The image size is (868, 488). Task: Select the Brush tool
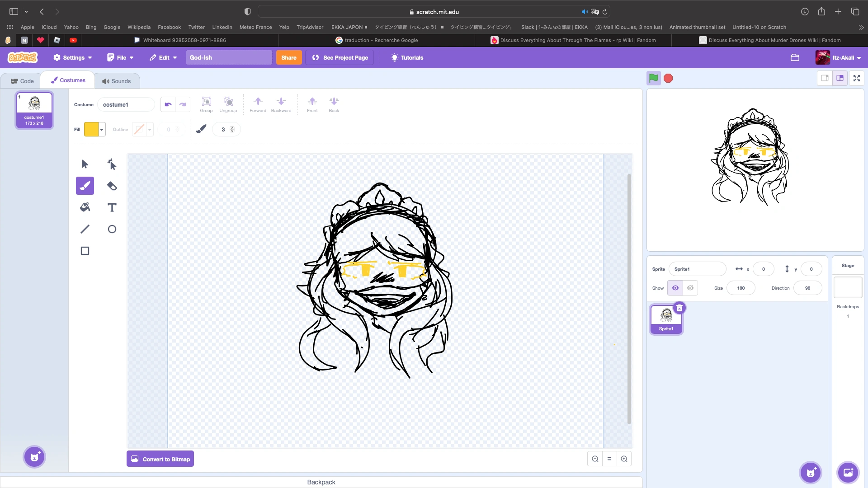tap(85, 186)
